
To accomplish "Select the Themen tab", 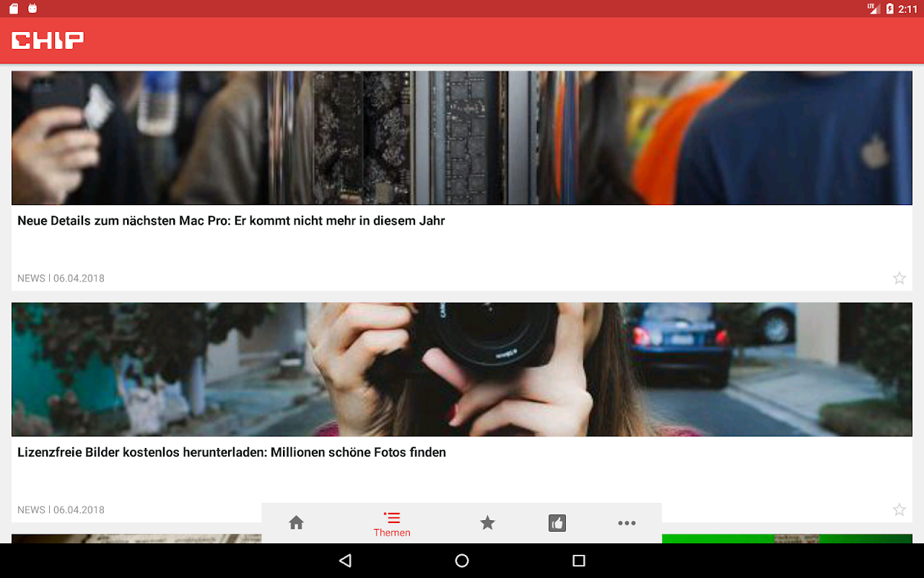I will 392,524.
